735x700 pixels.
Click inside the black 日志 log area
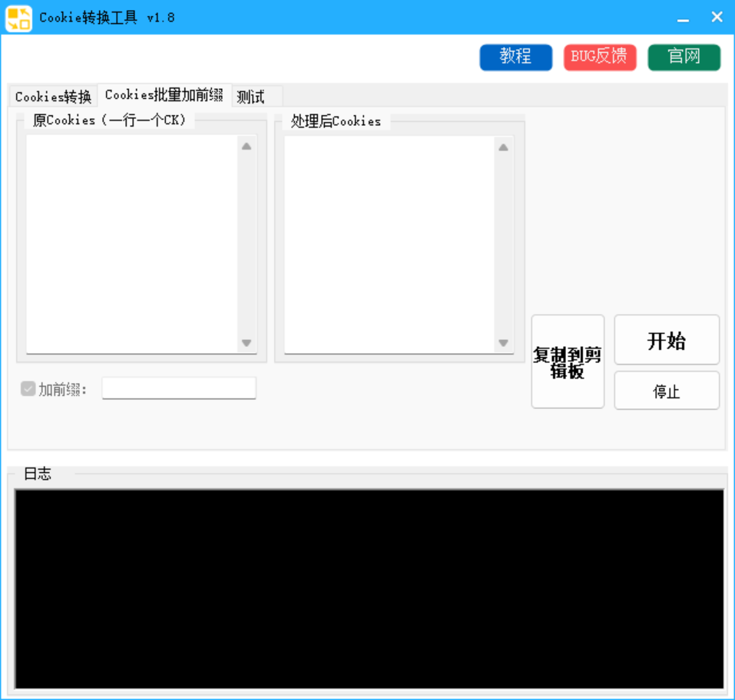click(x=369, y=589)
